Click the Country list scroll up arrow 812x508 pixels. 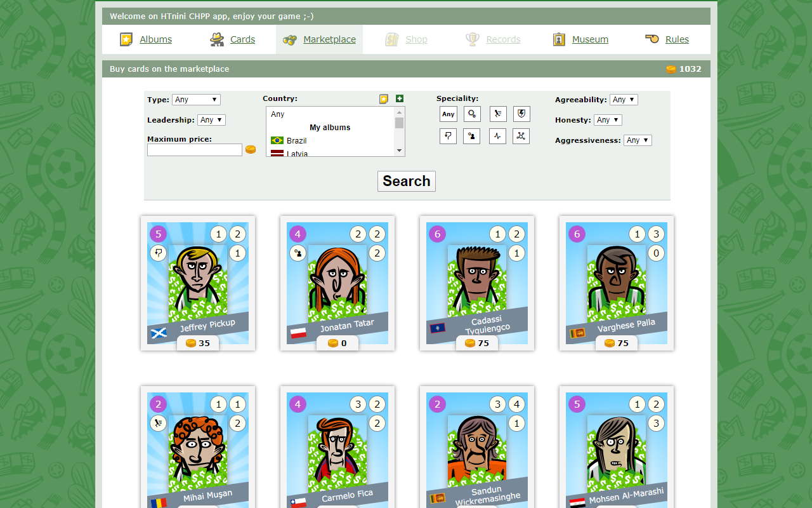coord(399,112)
